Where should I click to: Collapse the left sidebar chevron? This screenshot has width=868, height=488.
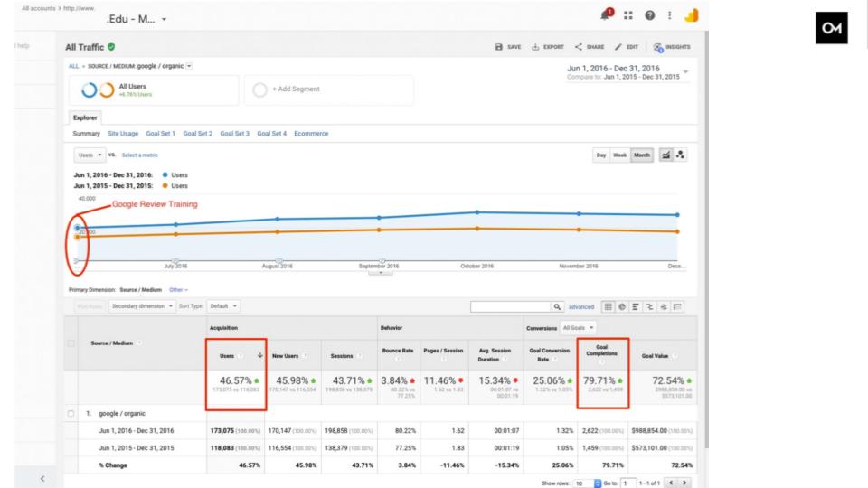tap(42, 479)
